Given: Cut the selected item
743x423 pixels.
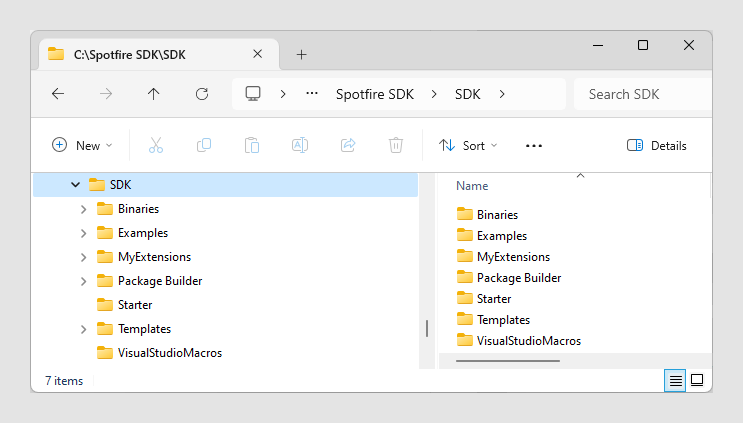Looking at the screenshot, I should point(156,145).
